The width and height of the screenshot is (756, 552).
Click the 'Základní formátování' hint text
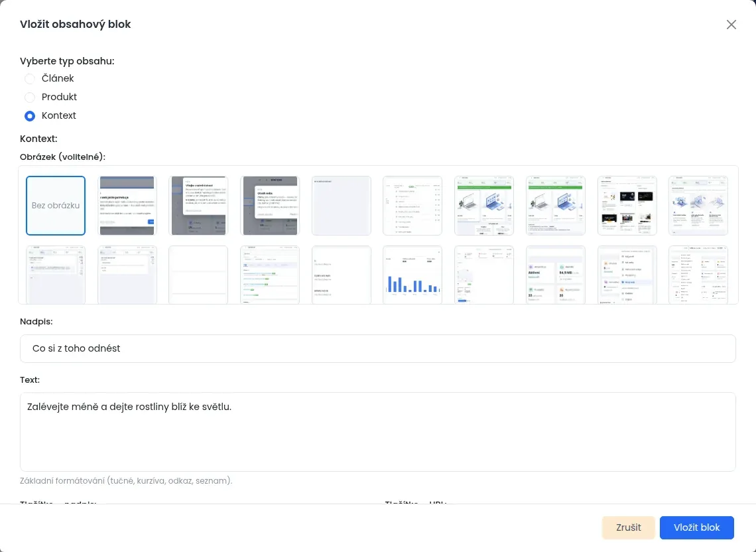pos(126,480)
